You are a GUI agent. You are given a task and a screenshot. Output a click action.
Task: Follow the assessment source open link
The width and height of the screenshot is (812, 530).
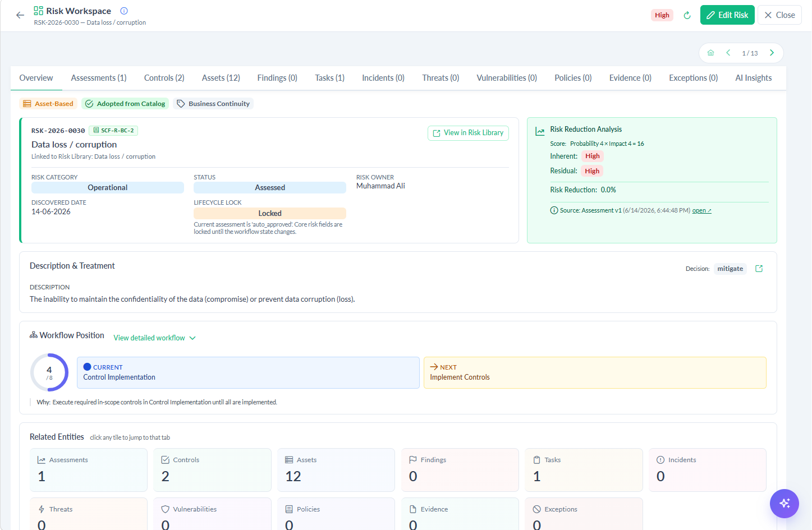701,211
